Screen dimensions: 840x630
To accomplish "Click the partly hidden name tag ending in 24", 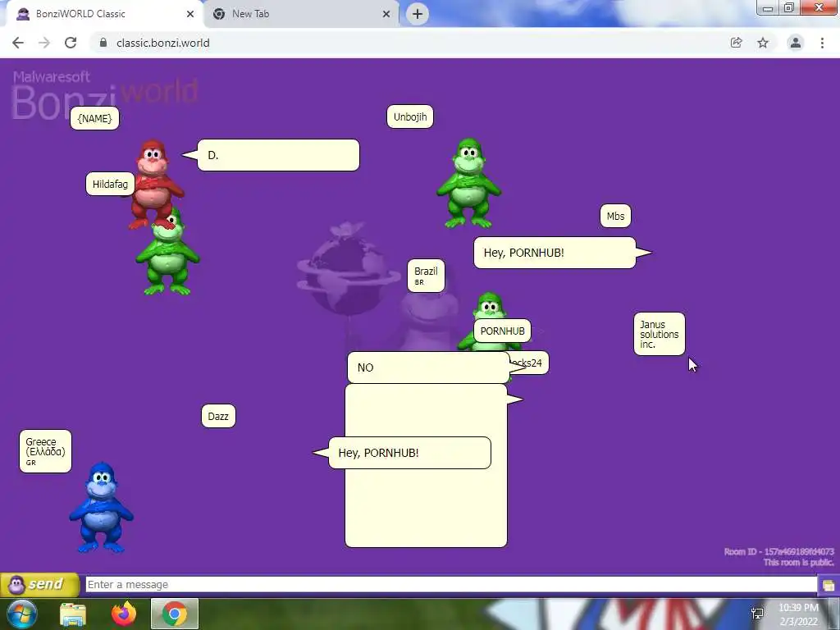I will [x=529, y=363].
